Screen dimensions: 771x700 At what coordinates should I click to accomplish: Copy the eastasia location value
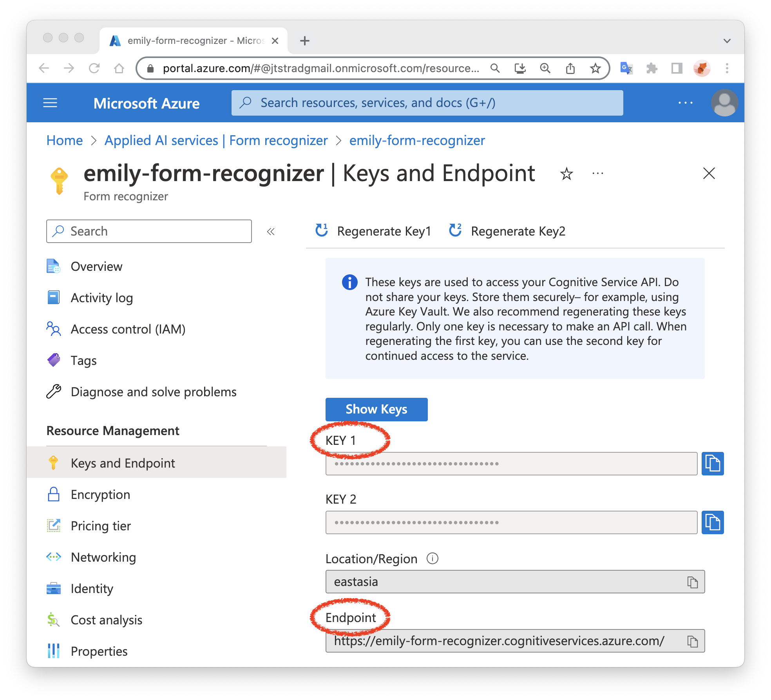[692, 582]
